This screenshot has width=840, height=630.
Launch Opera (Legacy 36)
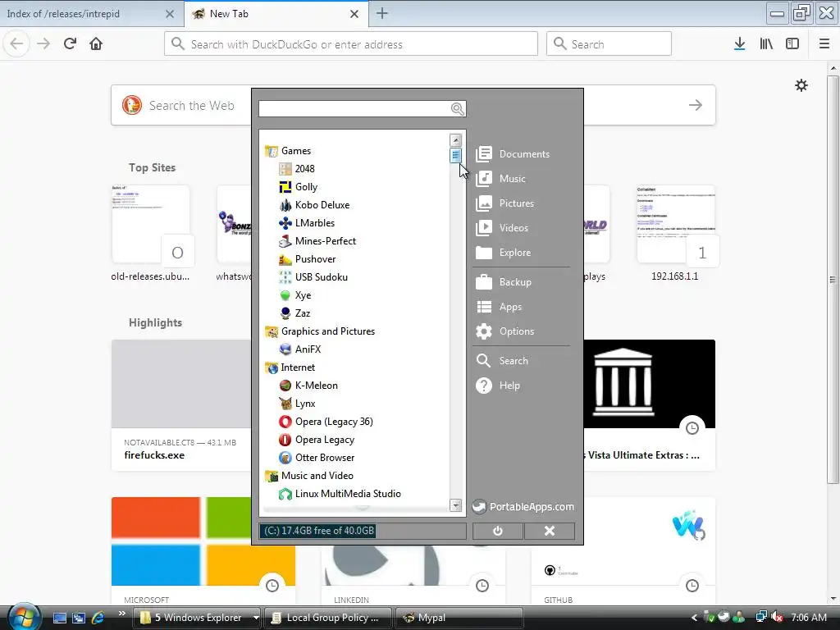click(326, 422)
